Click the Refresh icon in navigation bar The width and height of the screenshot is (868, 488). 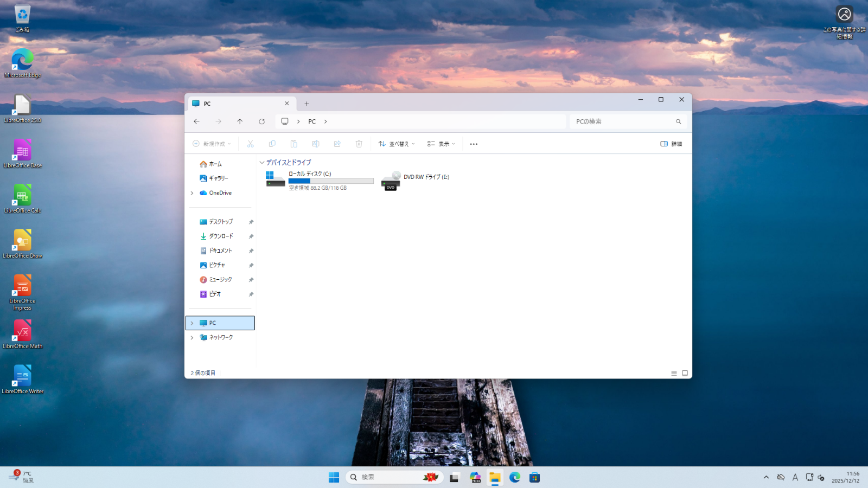(x=261, y=121)
